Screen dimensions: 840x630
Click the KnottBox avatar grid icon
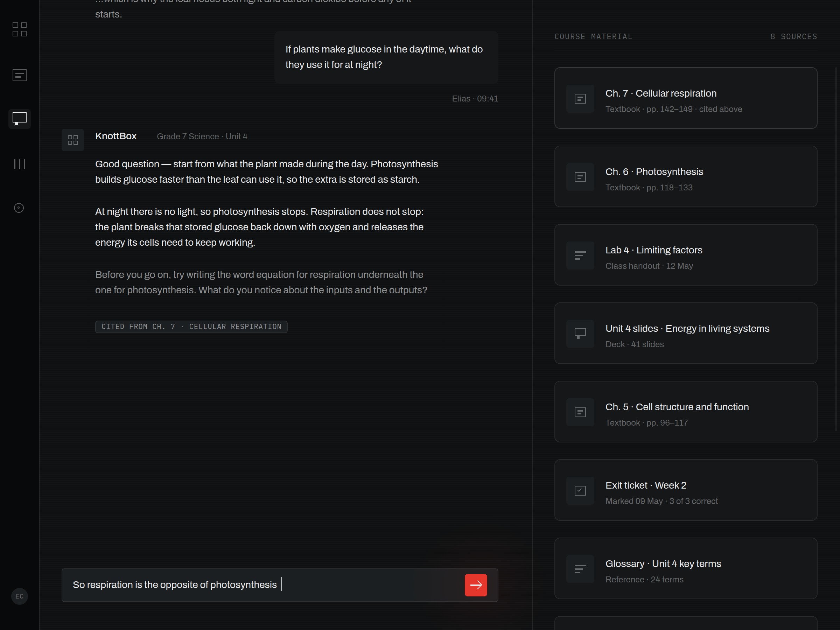72,140
